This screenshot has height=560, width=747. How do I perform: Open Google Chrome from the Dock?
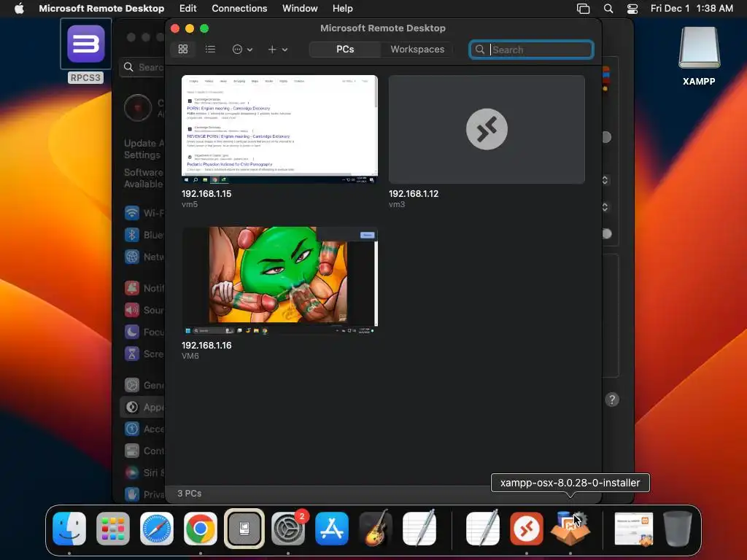click(201, 528)
